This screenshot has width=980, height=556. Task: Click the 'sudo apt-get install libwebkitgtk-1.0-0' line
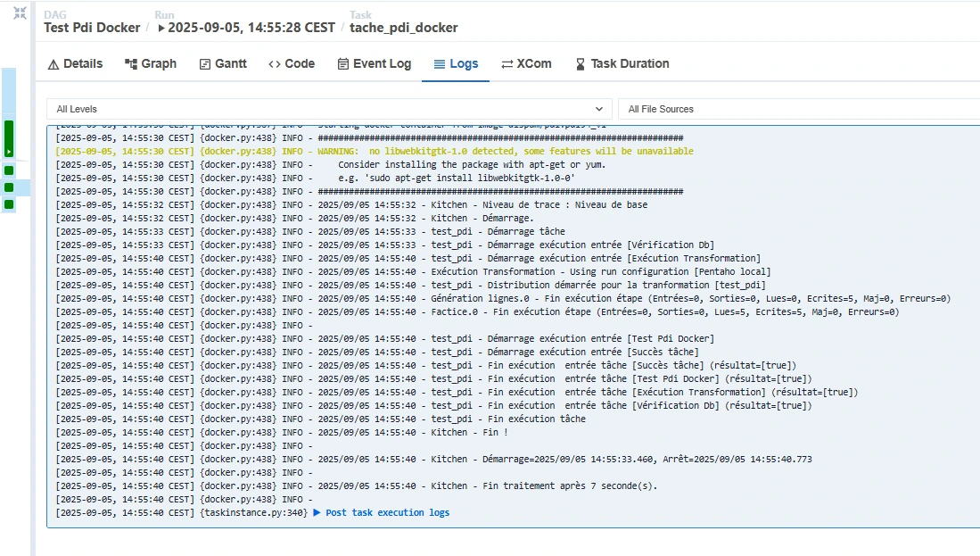tap(315, 178)
